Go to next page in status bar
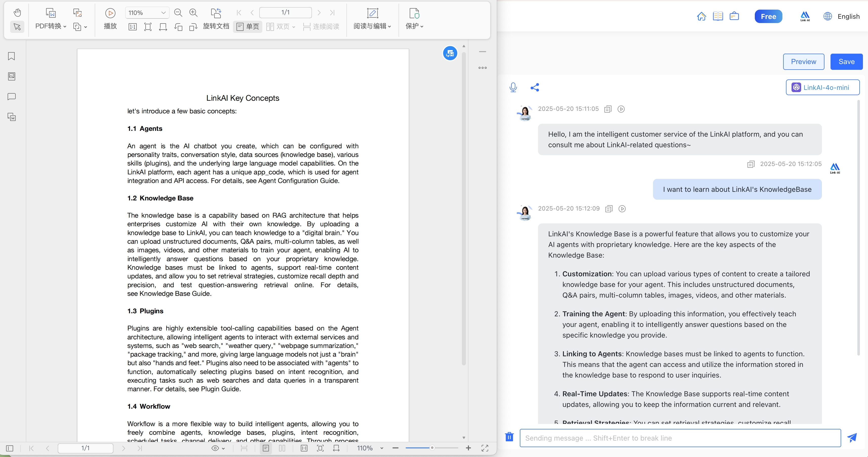Viewport: 868px width, 457px height. [123, 448]
